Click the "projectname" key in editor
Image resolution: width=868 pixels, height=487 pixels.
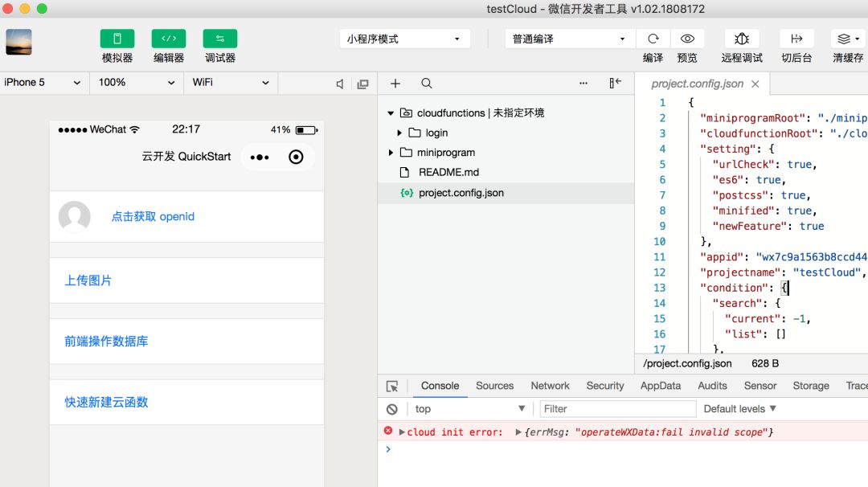coord(739,272)
